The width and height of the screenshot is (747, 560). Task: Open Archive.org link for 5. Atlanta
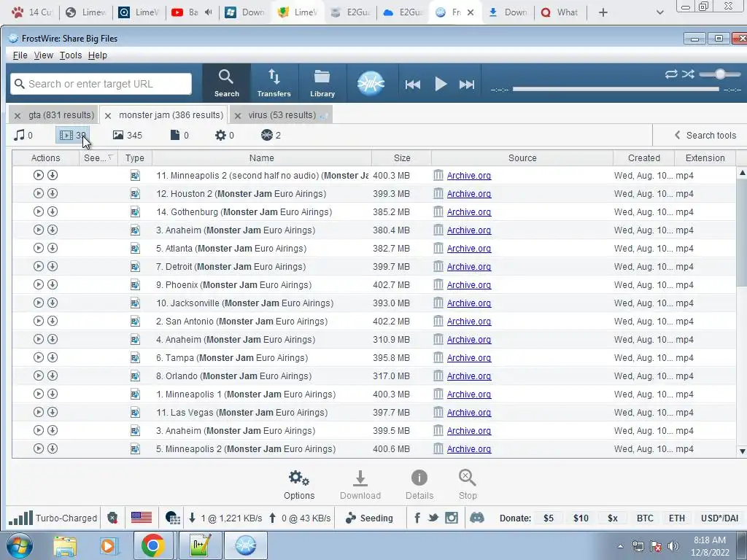[469, 249]
